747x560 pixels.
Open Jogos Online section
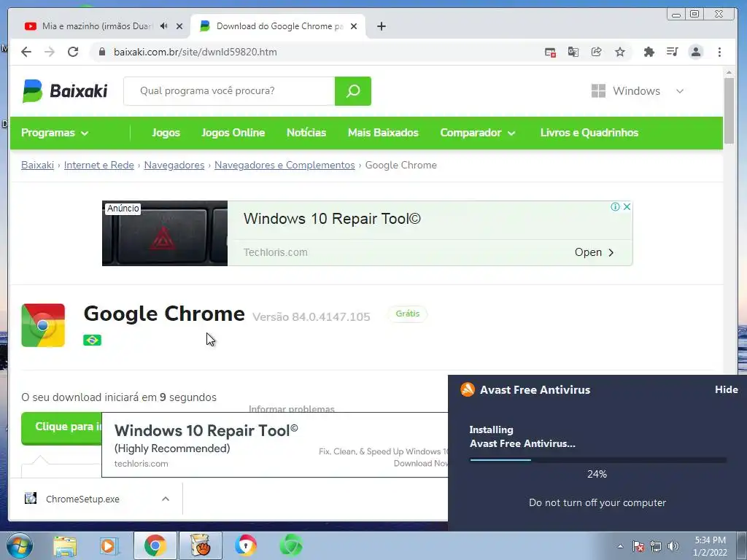tap(233, 133)
